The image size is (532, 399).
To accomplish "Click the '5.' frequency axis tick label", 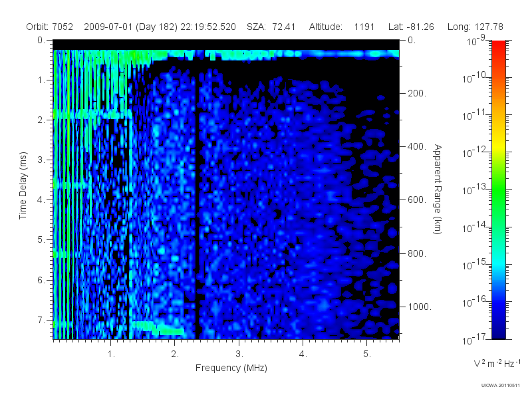I will click(367, 354).
